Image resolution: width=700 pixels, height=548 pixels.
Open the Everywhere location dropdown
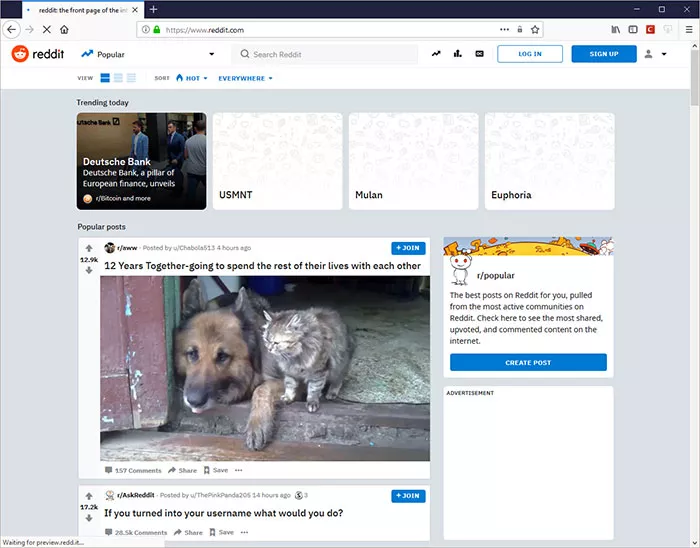245,78
